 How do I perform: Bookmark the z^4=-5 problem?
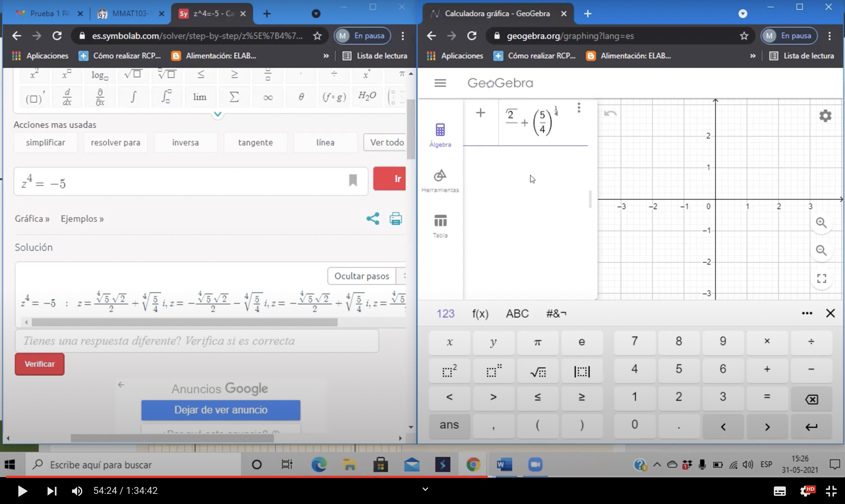353,180
